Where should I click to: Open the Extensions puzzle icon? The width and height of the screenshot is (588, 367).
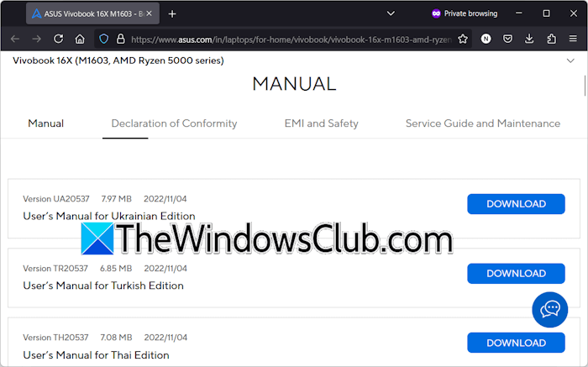[551, 39]
